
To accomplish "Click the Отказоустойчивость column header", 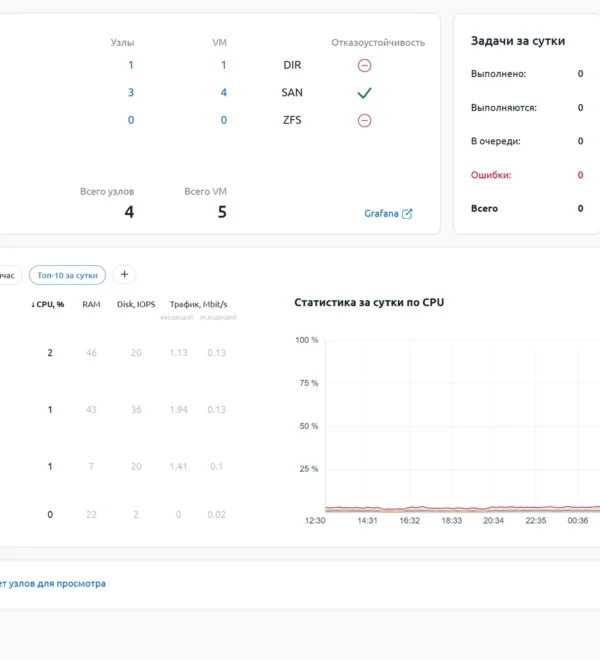I will click(378, 43).
